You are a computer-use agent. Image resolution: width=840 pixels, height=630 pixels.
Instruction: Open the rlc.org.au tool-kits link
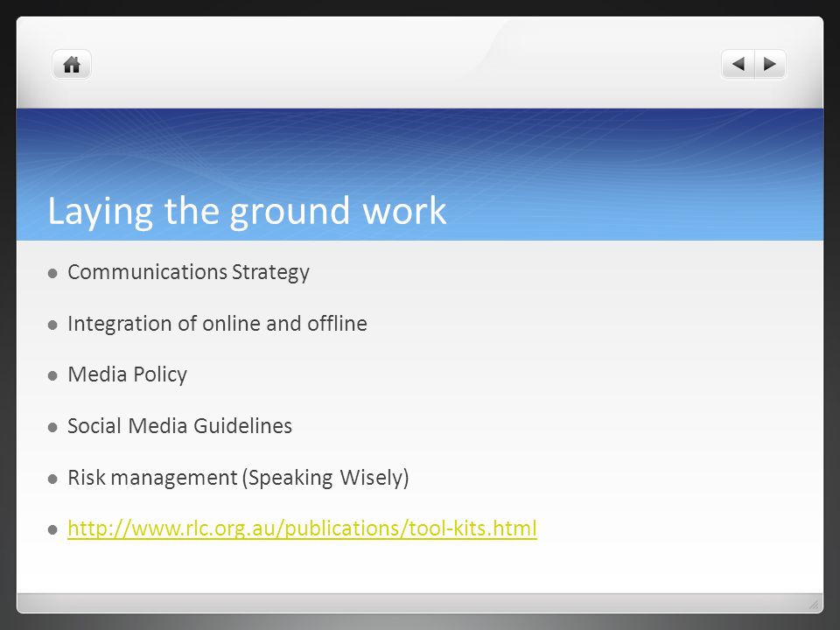[302, 528]
